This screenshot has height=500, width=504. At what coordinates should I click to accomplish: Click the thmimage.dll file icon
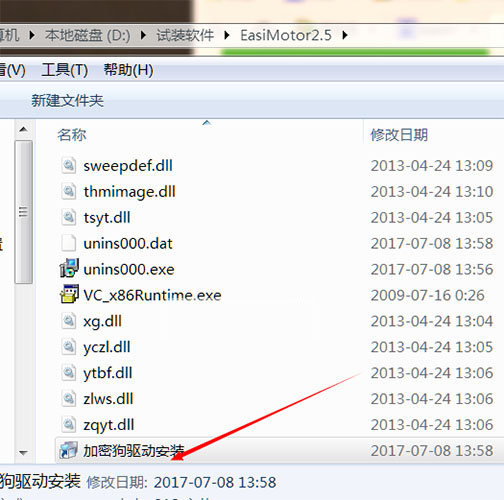[x=69, y=192]
